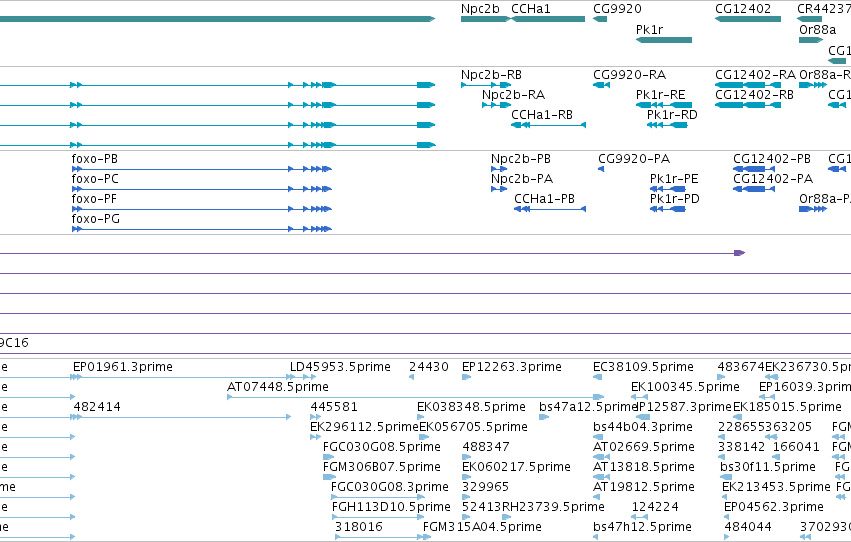The width and height of the screenshot is (851, 542).
Task: Click the EC38109.5prime EST label
Action: 643,367
